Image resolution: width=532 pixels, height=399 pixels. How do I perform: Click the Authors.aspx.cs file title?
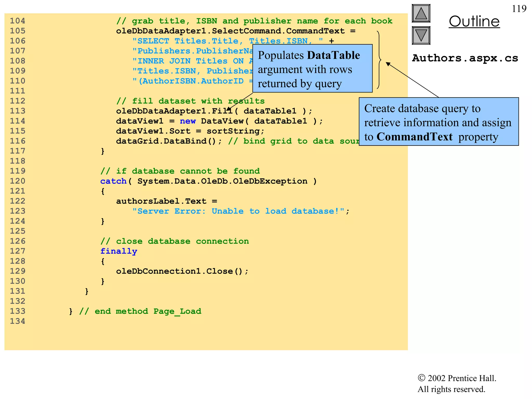click(x=465, y=58)
